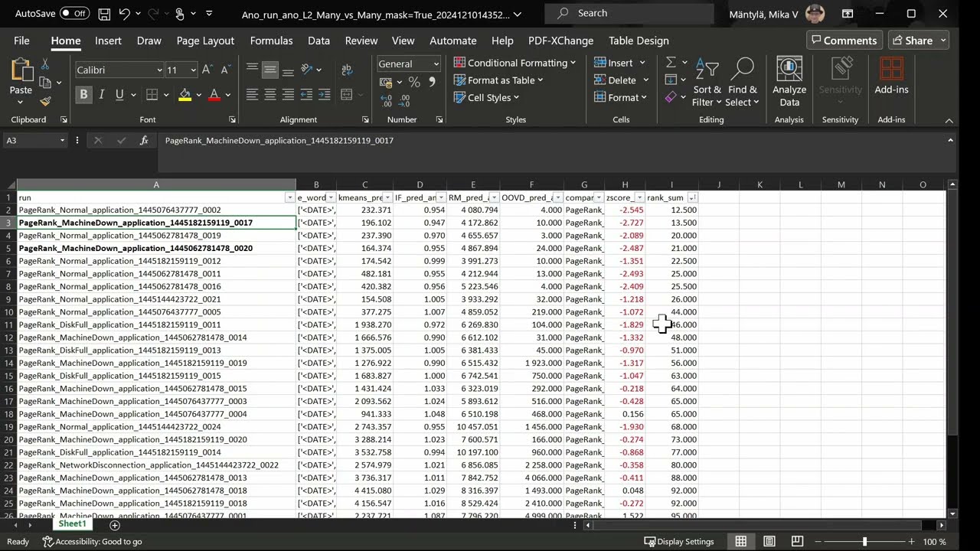Adjust the zoom slider handle

pos(864,541)
